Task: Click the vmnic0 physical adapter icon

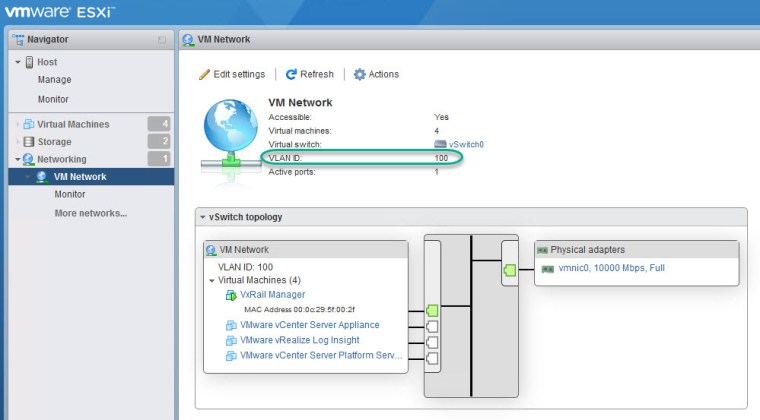Action: pyautogui.click(x=547, y=268)
